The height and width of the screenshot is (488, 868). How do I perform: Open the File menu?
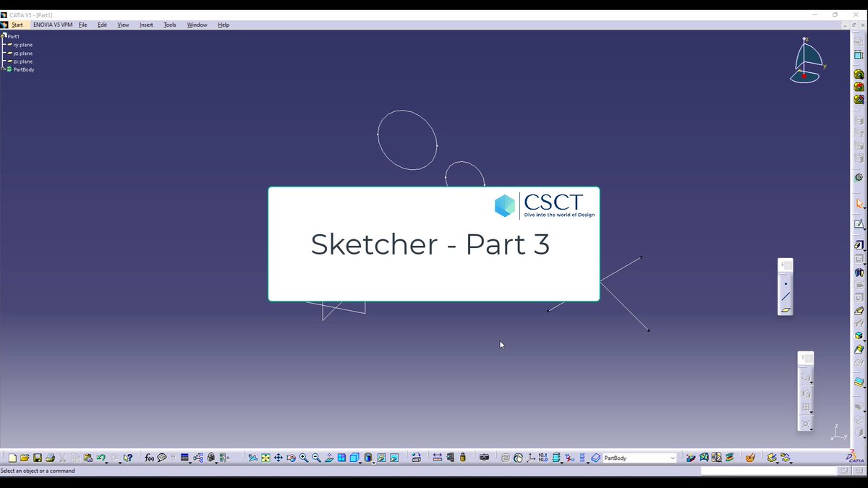point(82,25)
